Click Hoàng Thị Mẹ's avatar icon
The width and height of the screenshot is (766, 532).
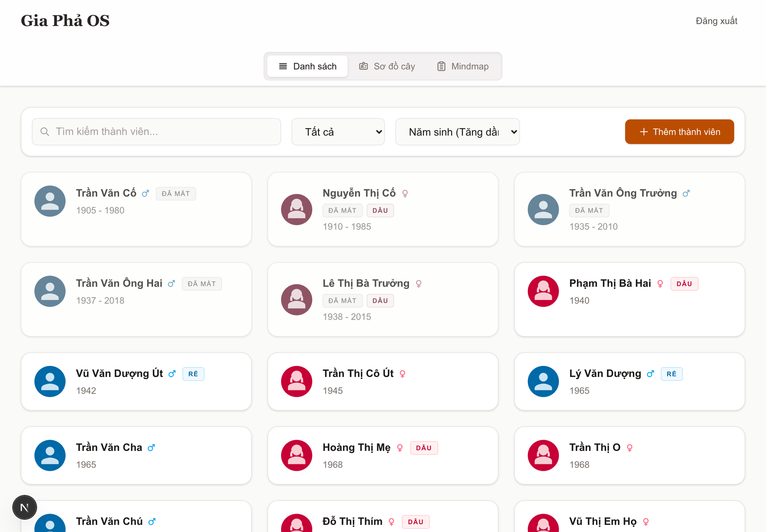coord(296,455)
